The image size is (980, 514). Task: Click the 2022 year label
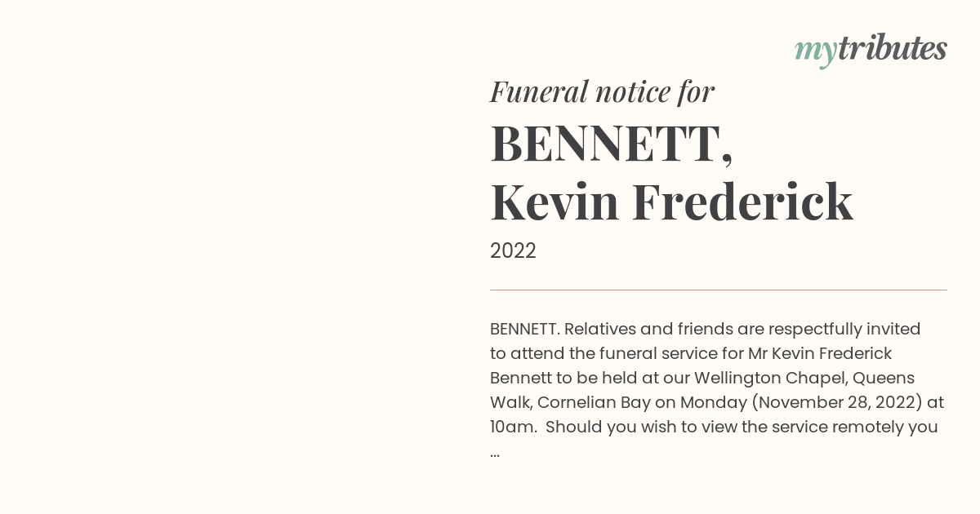(x=513, y=250)
